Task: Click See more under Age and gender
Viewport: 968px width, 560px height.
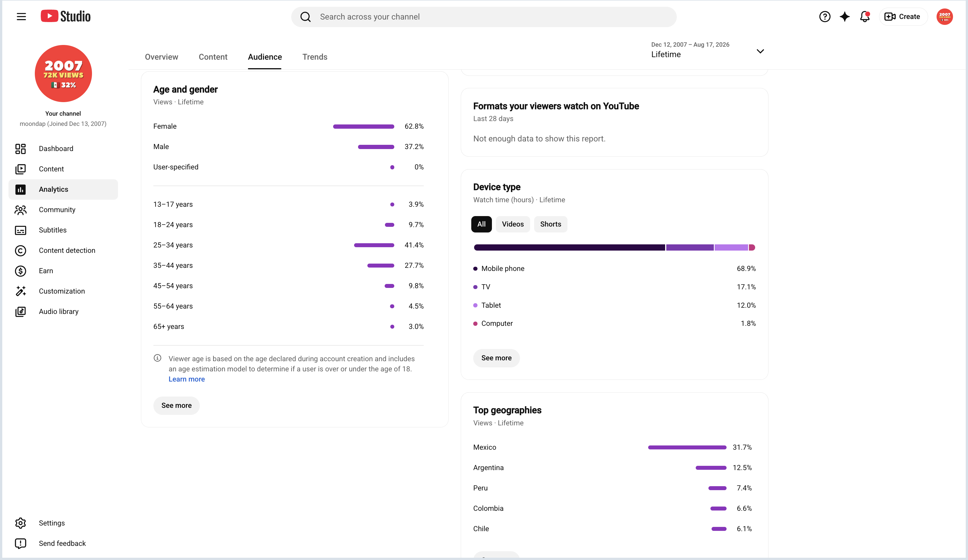Action: 176,405
